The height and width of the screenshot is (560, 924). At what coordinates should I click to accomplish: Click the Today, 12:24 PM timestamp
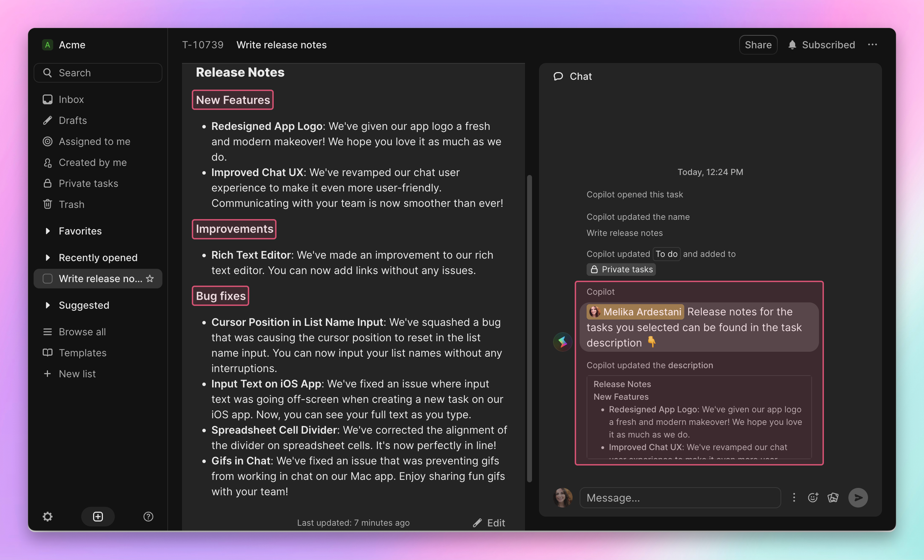tap(710, 172)
